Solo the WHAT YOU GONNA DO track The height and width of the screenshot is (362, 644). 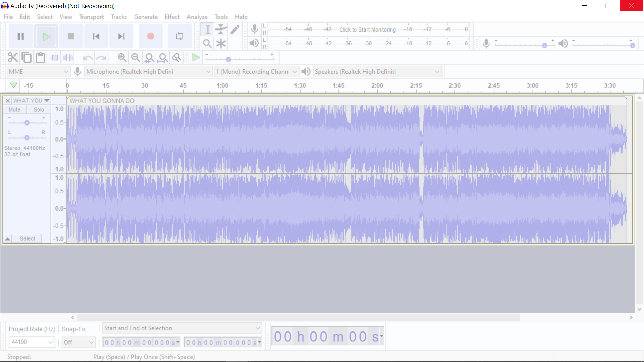[x=39, y=110]
